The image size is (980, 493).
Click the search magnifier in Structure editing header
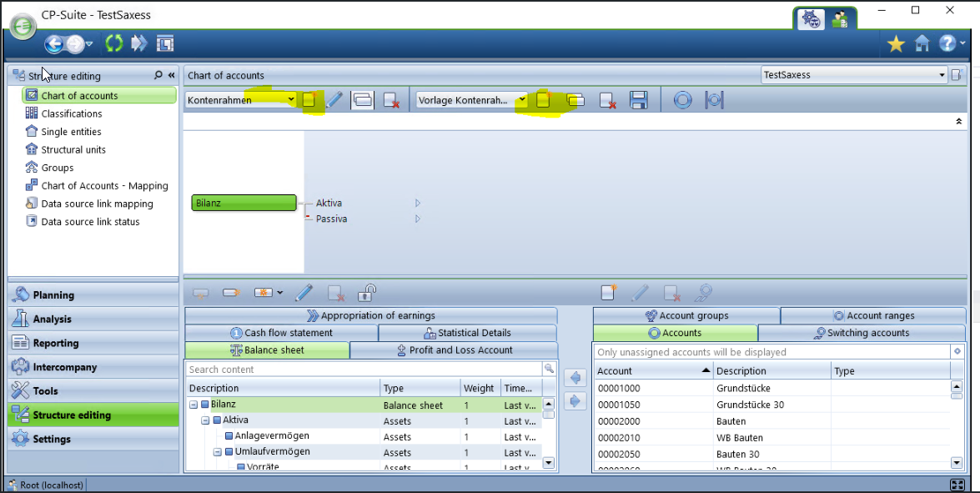tap(158, 75)
